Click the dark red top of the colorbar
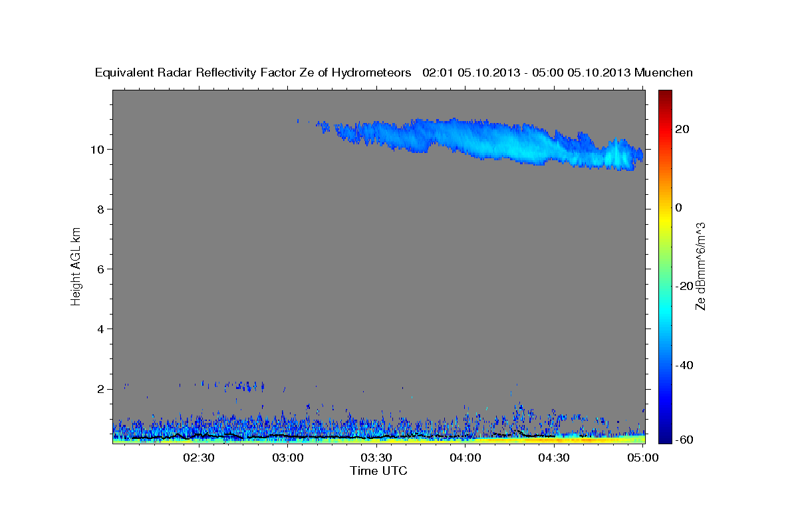Screen dimensions: 798x532 (665, 95)
